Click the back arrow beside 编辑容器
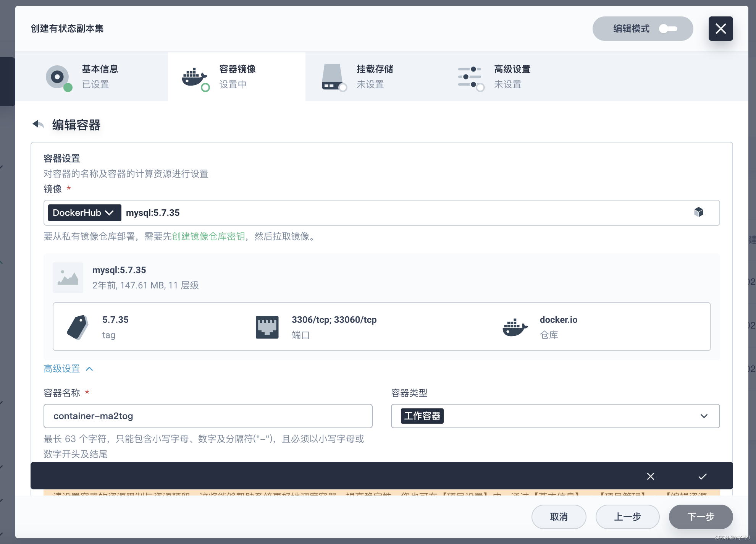Image resolution: width=756 pixels, height=544 pixels. pos(38,124)
